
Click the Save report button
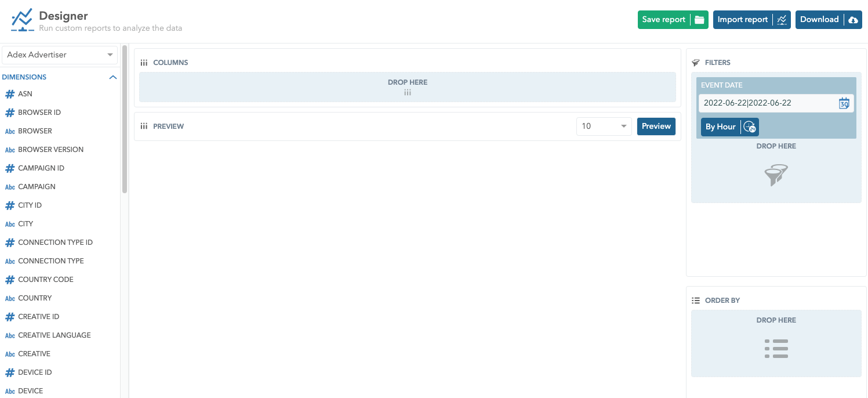point(664,20)
